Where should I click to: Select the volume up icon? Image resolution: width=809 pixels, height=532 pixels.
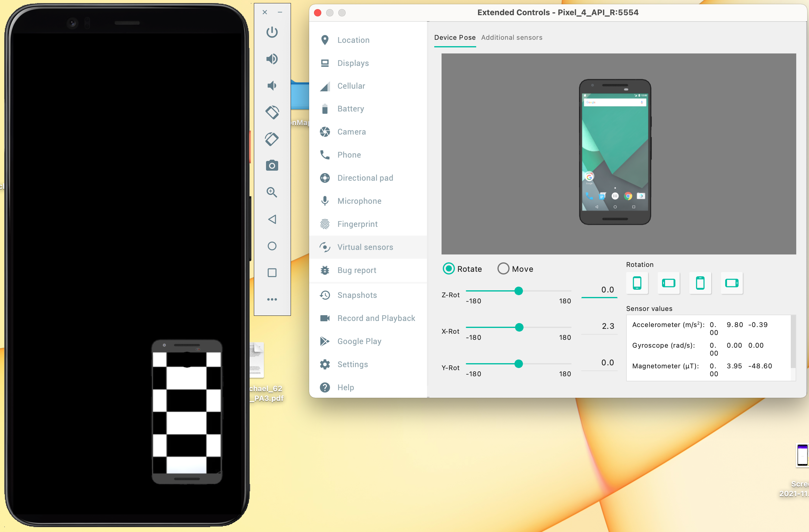[271, 59]
